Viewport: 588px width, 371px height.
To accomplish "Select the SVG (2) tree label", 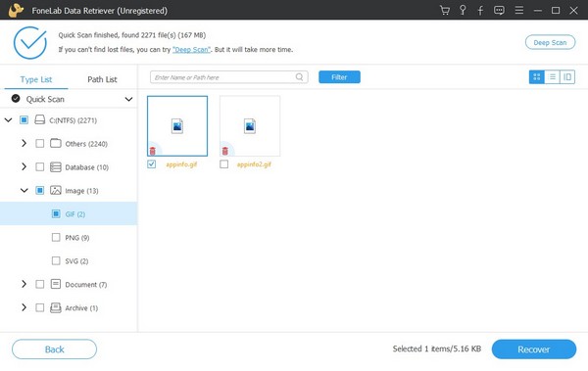I will (x=76, y=261).
